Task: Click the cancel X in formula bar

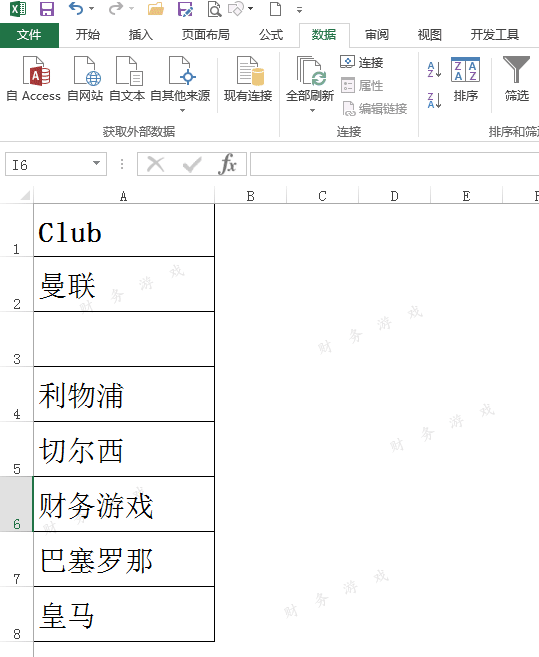Action: click(155, 164)
